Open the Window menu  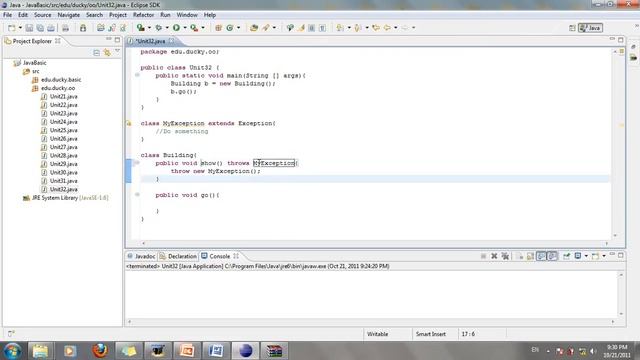click(x=187, y=15)
